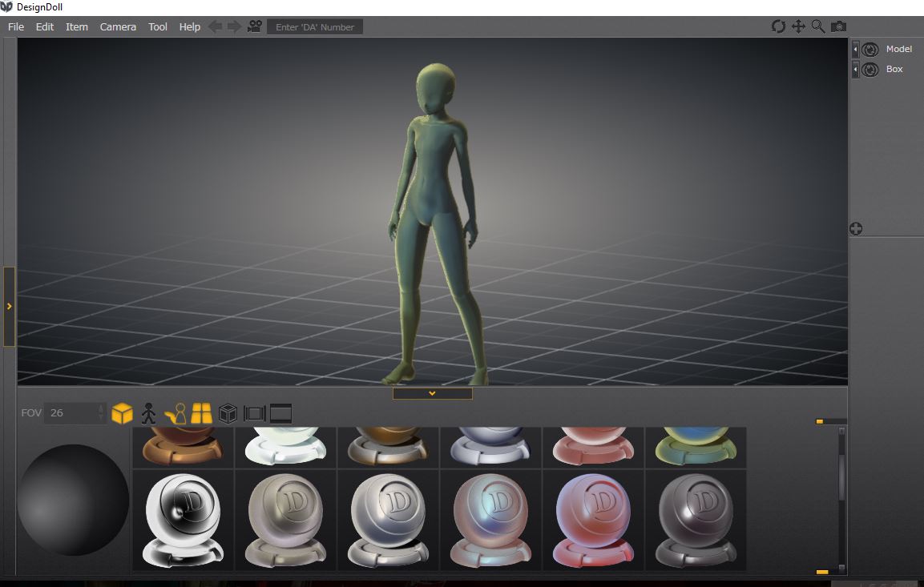This screenshot has height=587, width=924.
Task: Open the Camera menu
Action: point(118,26)
